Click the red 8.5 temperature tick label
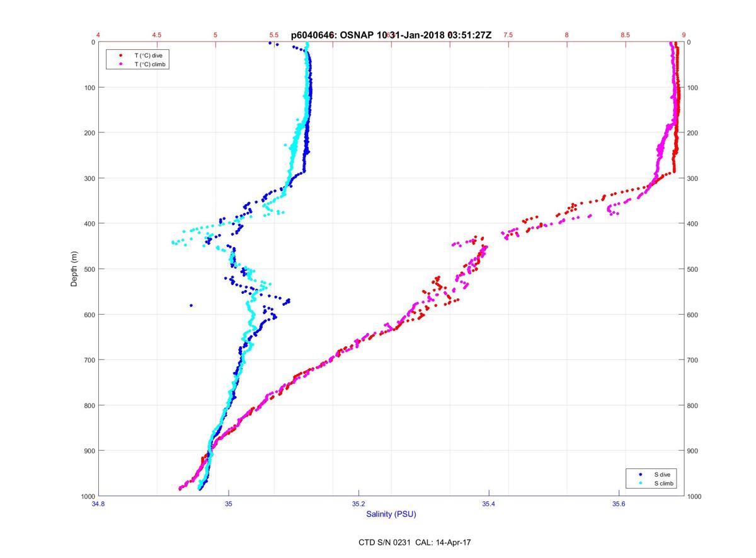 [x=625, y=35]
